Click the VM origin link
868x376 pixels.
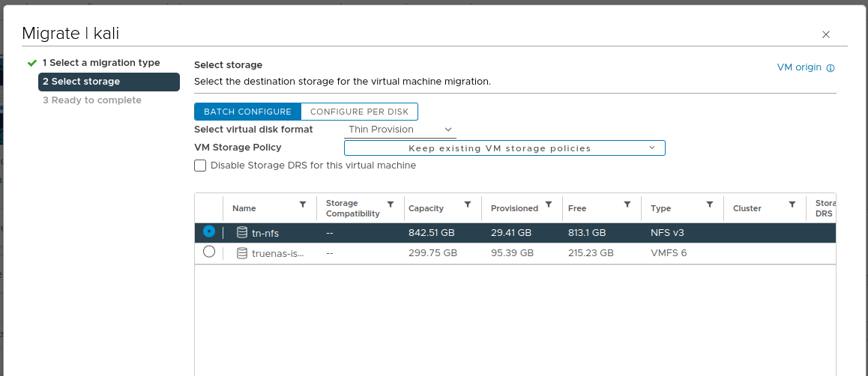coord(799,67)
